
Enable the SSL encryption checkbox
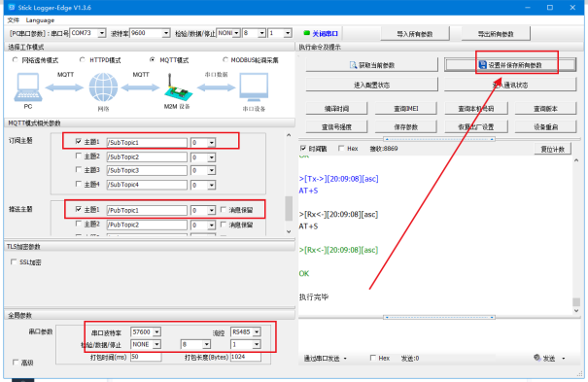pos(14,261)
